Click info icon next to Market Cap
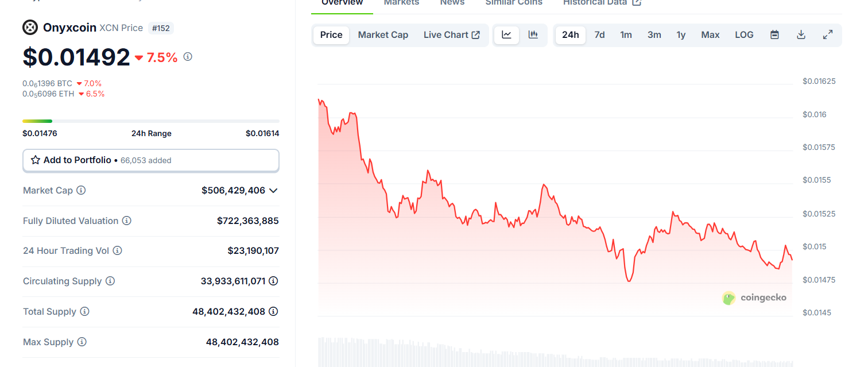 coord(81,190)
